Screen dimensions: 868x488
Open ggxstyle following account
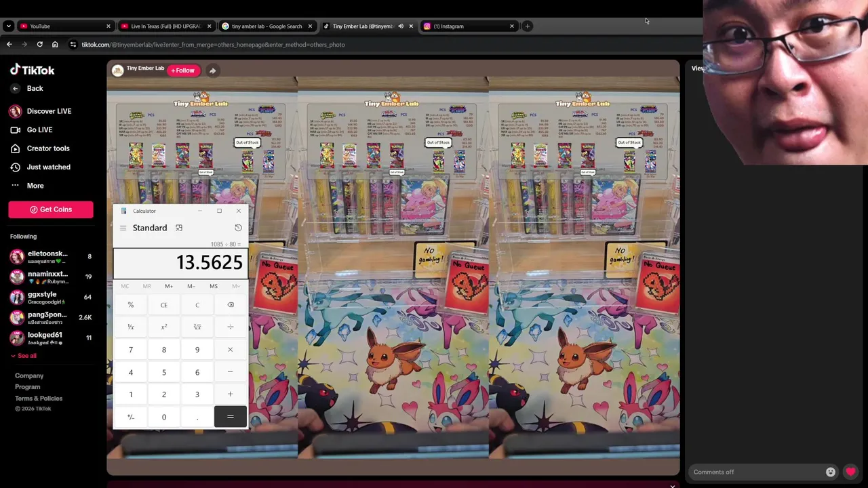(51, 298)
